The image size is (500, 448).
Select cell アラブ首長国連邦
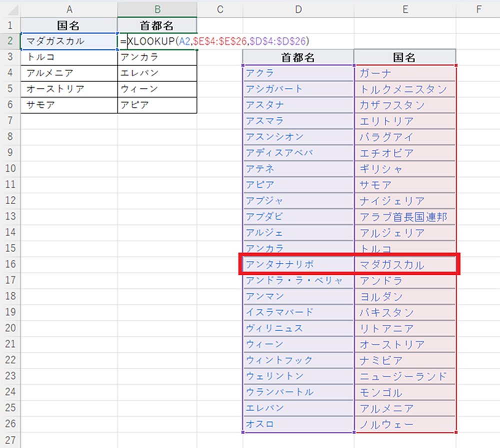405,216
